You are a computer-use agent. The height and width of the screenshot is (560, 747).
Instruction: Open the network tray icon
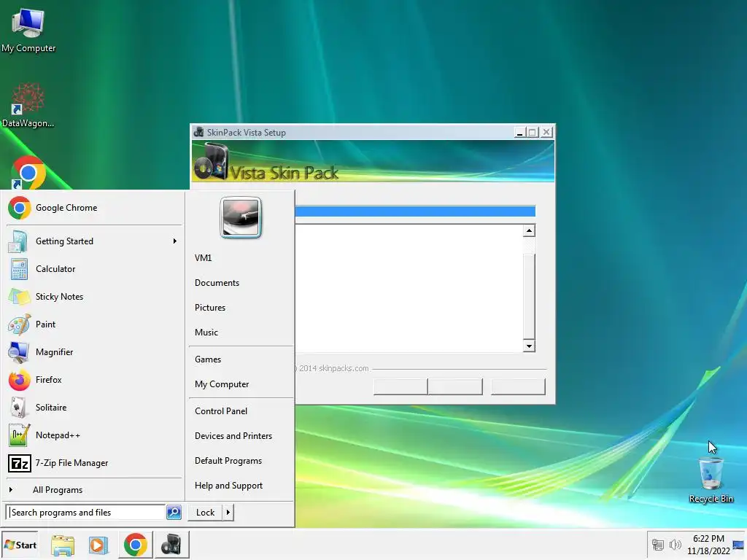tap(658, 545)
